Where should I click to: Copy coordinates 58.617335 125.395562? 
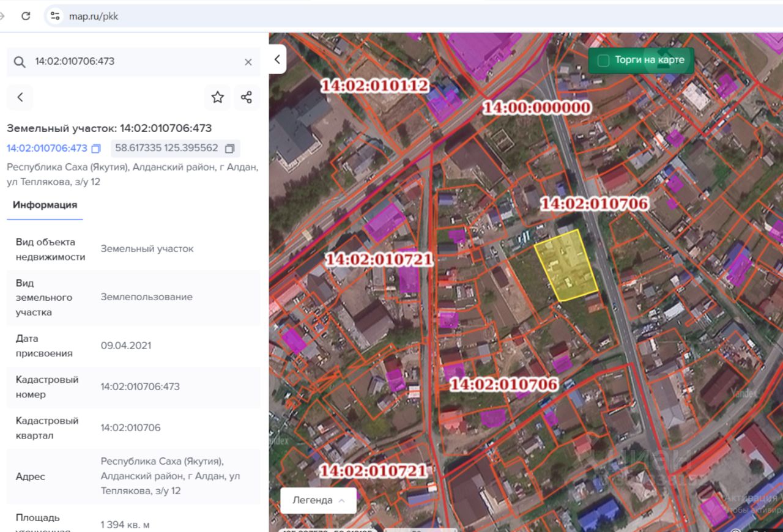230,149
